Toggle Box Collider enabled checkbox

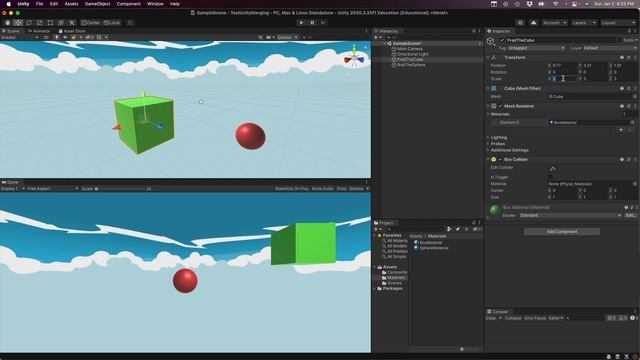coord(500,160)
